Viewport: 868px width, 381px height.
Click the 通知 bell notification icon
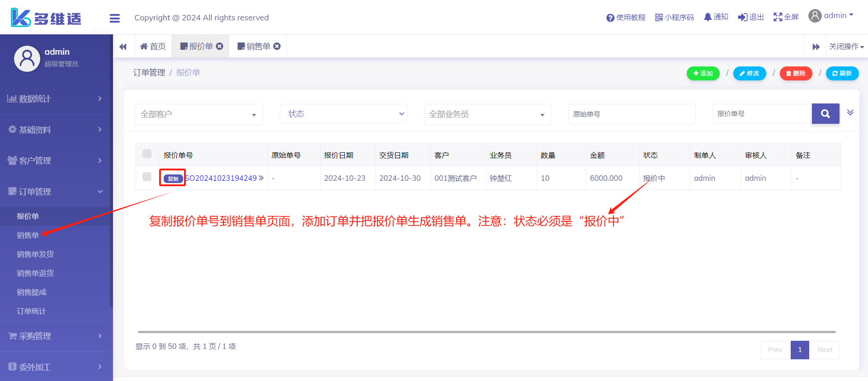pos(708,17)
